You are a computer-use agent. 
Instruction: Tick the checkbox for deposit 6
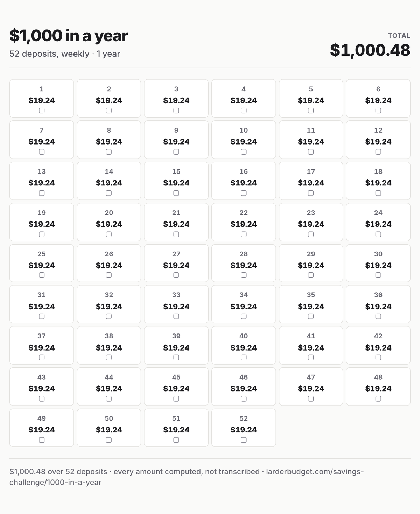pos(378,111)
